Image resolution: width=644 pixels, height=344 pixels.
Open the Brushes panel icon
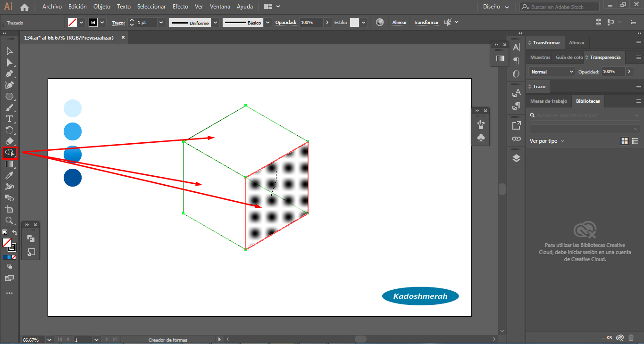pos(481,124)
